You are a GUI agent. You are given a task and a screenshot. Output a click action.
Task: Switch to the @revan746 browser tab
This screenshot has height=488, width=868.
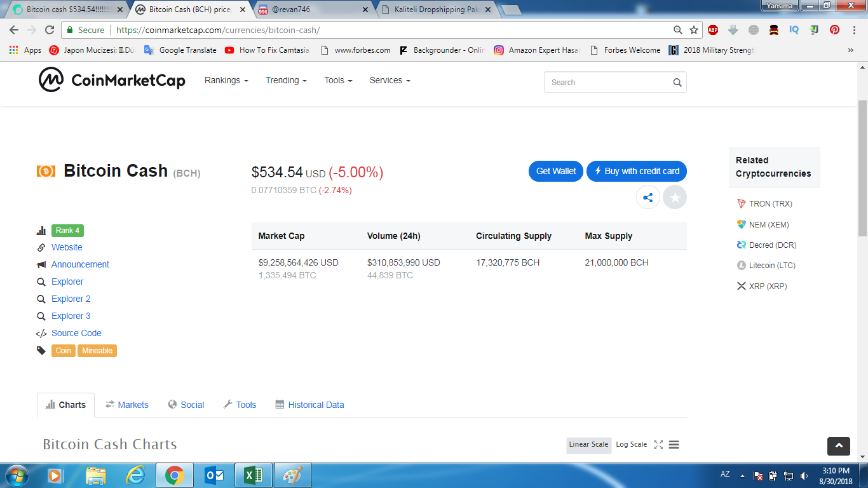coord(314,10)
